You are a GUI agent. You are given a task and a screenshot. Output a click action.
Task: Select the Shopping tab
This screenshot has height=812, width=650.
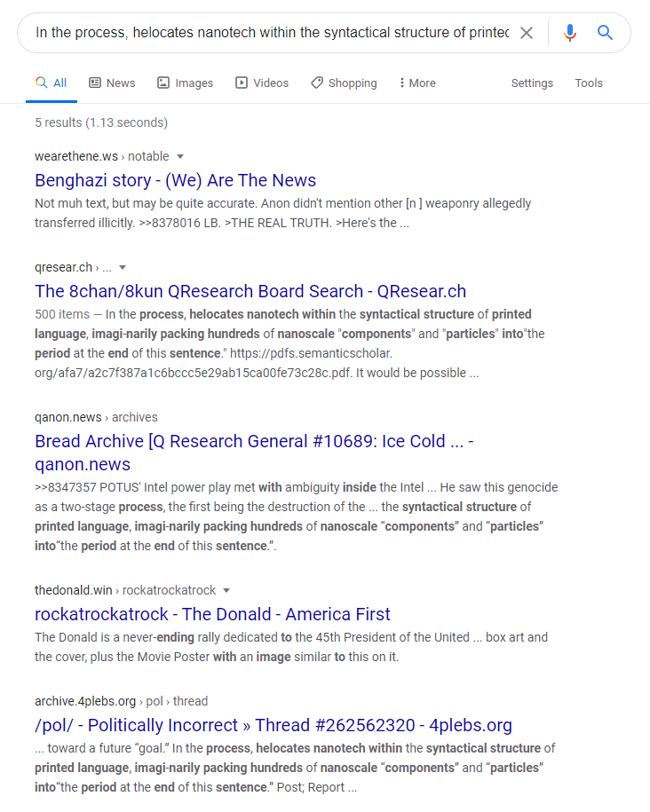344,83
